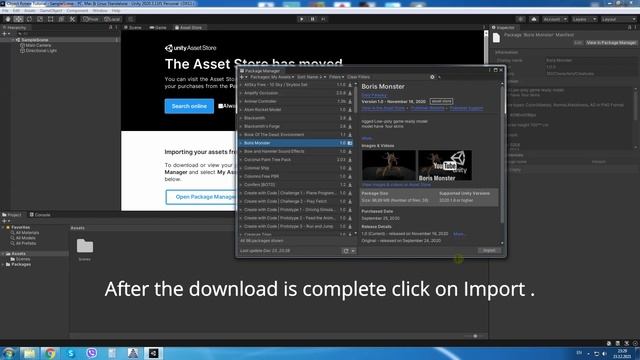Click Open Package Manager button

click(x=201, y=197)
